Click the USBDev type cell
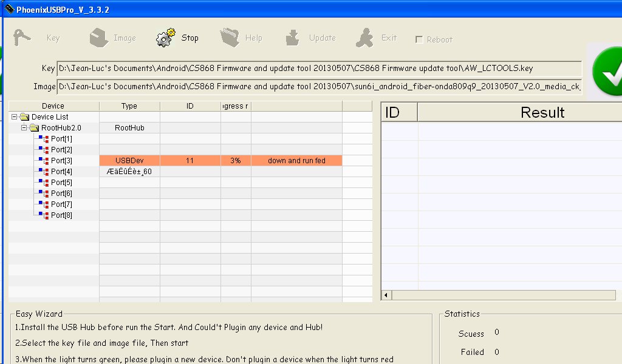This screenshot has height=364, width=622. (130, 160)
